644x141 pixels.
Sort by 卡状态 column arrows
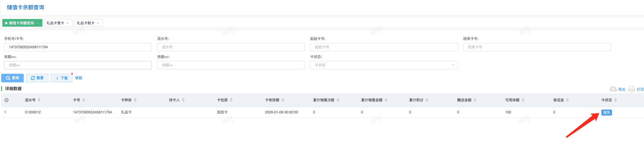pyautogui.click(x=616, y=100)
